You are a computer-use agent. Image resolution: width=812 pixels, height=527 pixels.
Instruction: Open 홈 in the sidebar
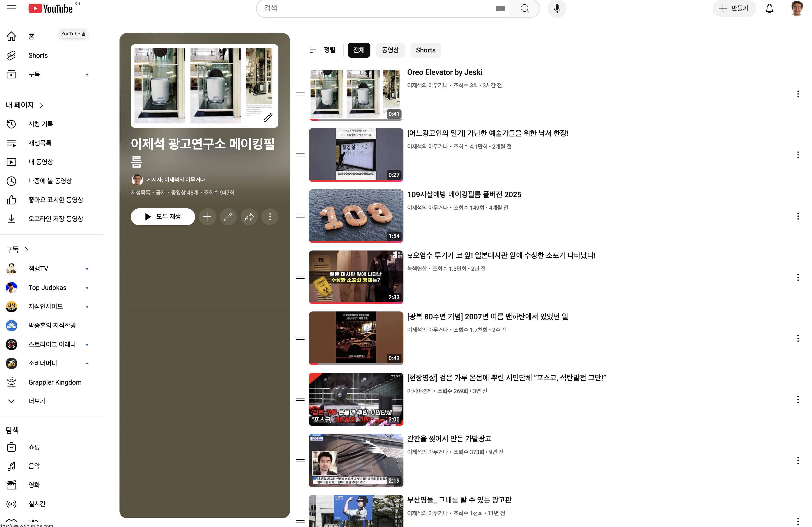pyautogui.click(x=51, y=36)
